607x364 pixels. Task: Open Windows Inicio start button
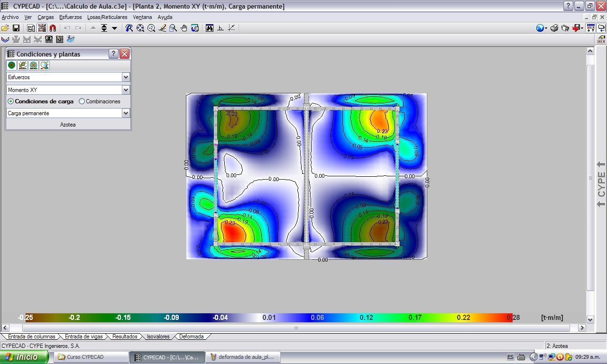pyautogui.click(x=24, y=357)
